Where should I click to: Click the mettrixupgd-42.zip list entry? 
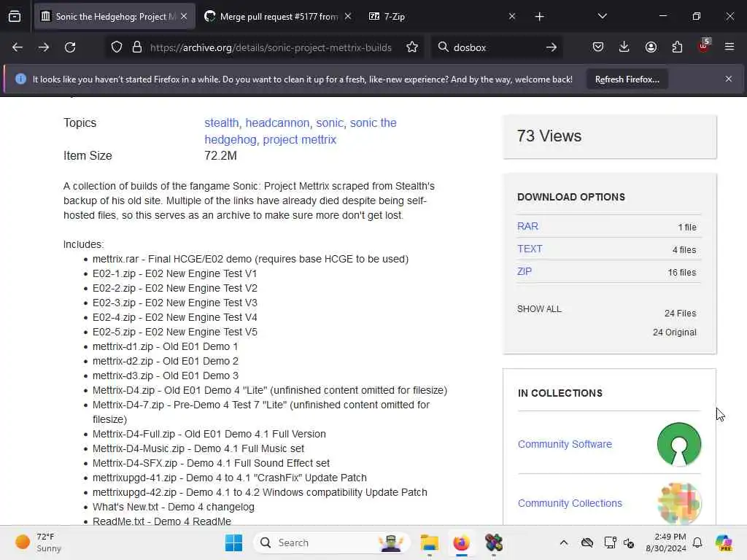pyautogui.click(x=260, y=492)
